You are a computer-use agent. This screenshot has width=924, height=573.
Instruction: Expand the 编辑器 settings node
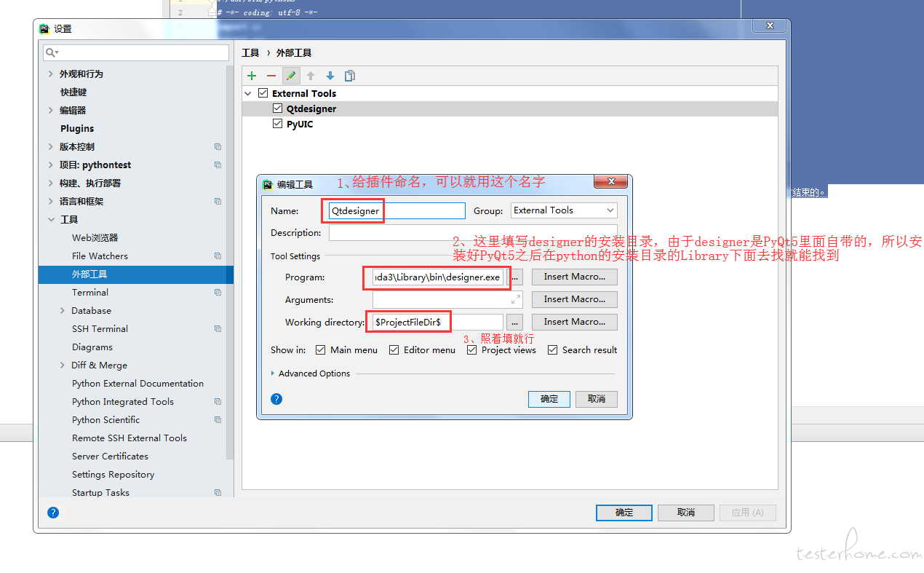point(50,110)
